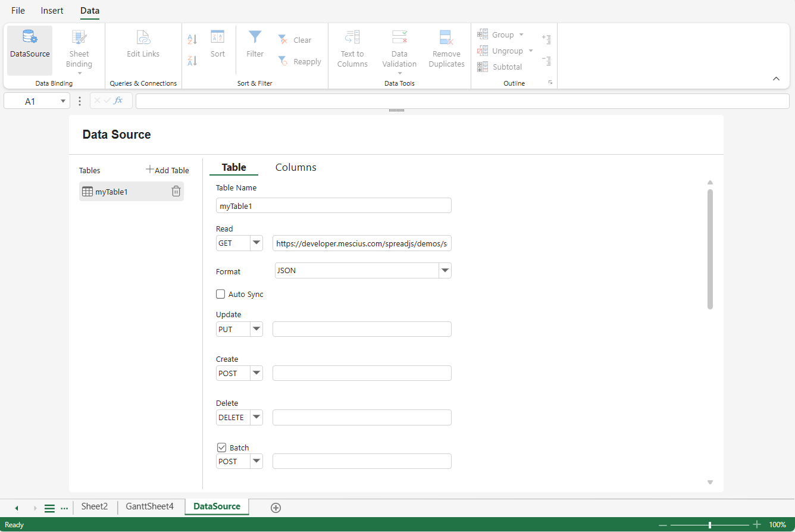The height and width of the screenshot is (532, 795).
Task: Click the 100% zoom level
Action: (x=777, y=525)
